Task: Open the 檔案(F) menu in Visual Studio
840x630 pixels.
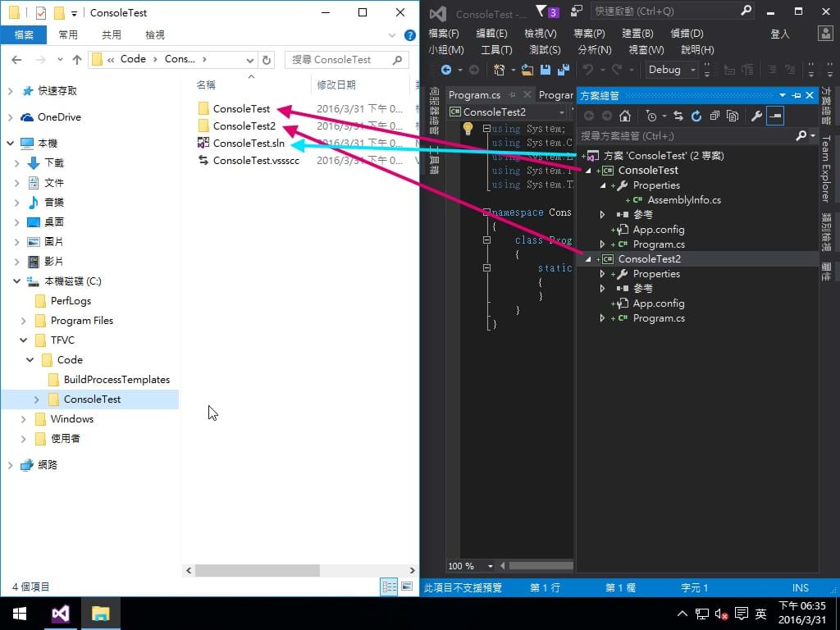Action: tap(444, 34)
